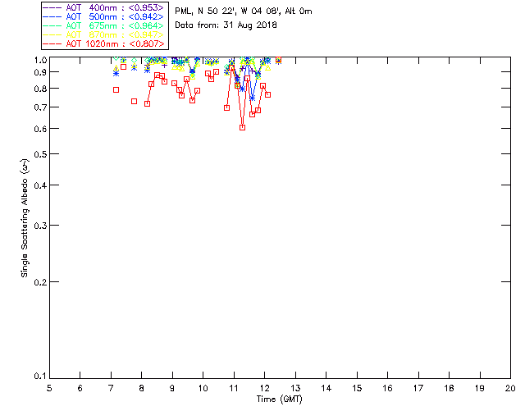Click the x-axis hour label 7
This screenshot has width=525, height=420.
111,388
